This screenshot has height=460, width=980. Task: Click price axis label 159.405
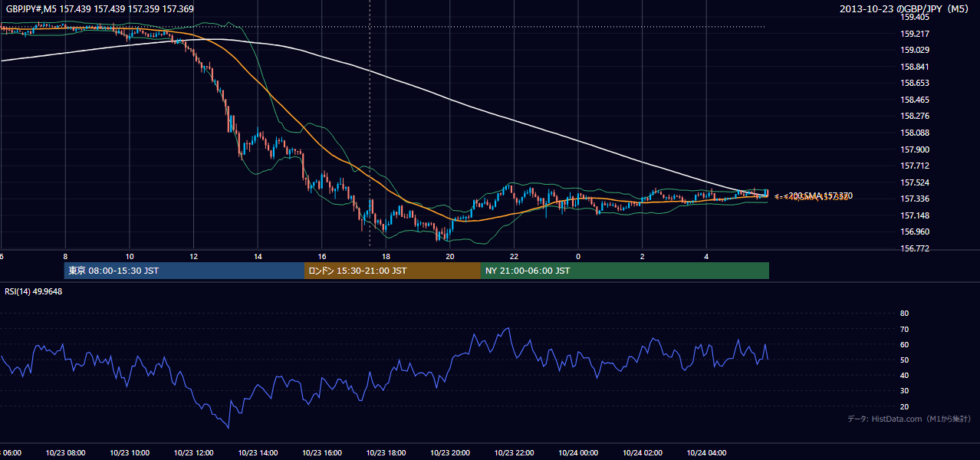coord(915,17)
